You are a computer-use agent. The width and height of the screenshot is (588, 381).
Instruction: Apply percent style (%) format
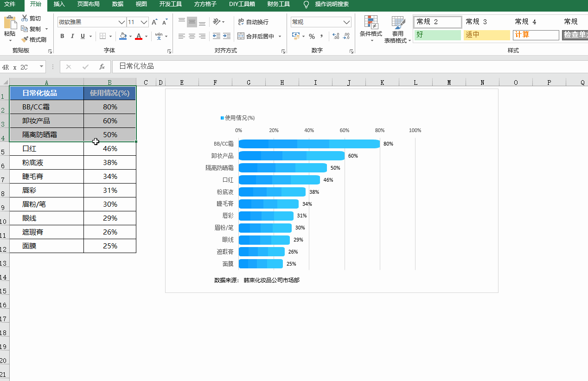[x=312, y=36]
